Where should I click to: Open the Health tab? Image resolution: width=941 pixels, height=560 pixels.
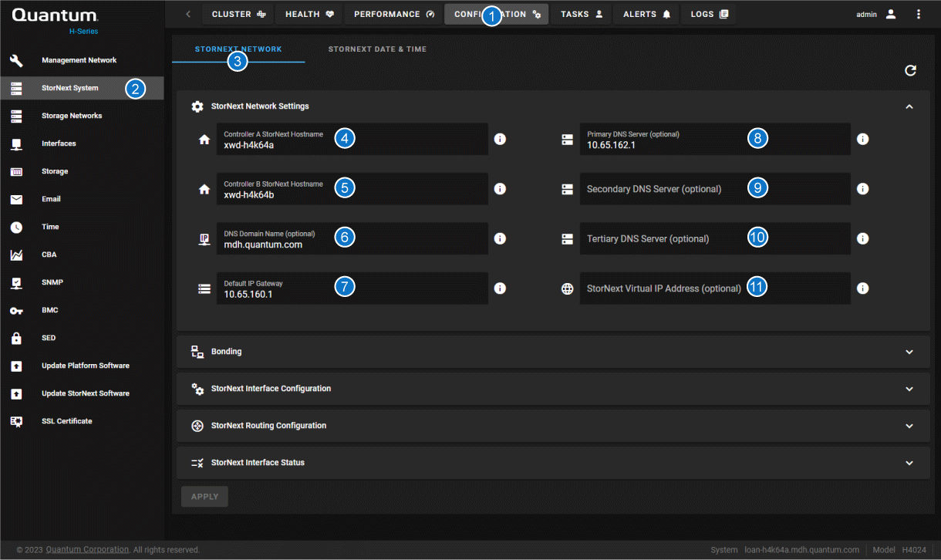[x=309, y=14]
